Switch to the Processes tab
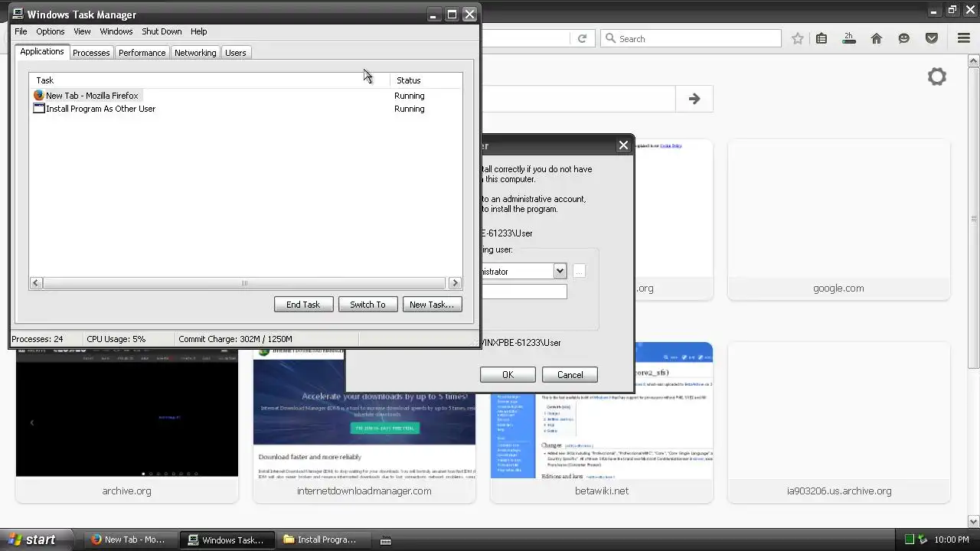The image size is (980, 551). pyautogui.click(x=91, y=53)
